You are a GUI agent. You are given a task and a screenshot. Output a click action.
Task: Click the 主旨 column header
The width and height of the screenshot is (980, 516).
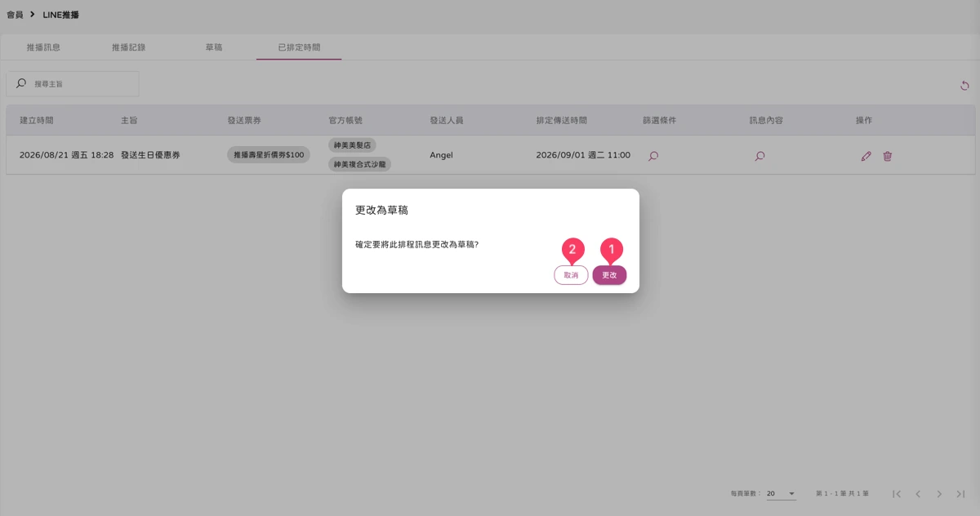[x=129, y=120]
